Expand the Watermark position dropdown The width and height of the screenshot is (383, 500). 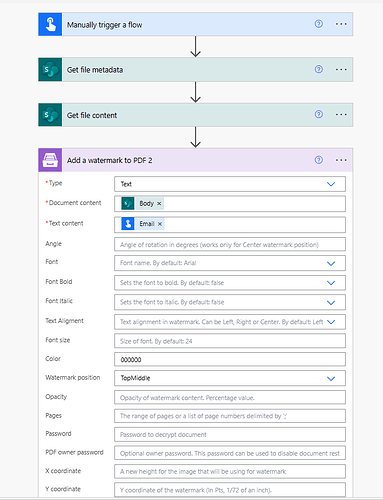331,378
